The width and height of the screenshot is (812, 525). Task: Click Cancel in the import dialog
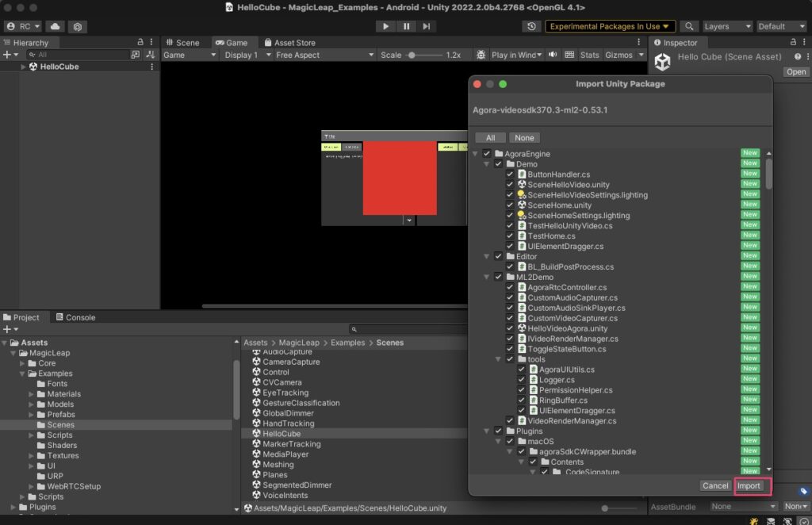pos(715,485)
